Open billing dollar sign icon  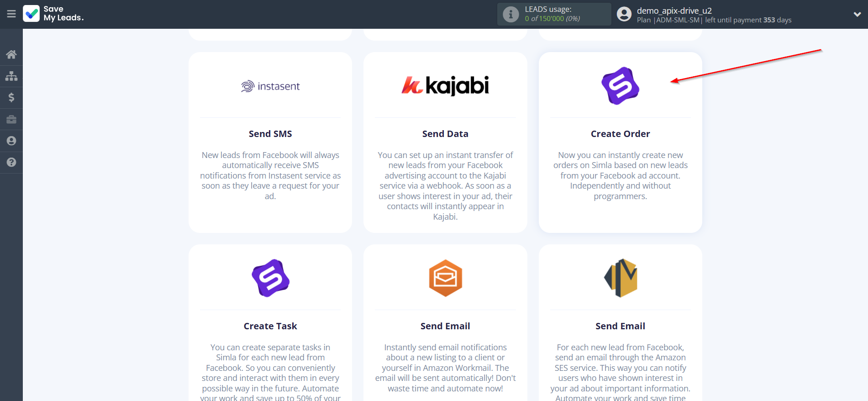click(11, 97)
